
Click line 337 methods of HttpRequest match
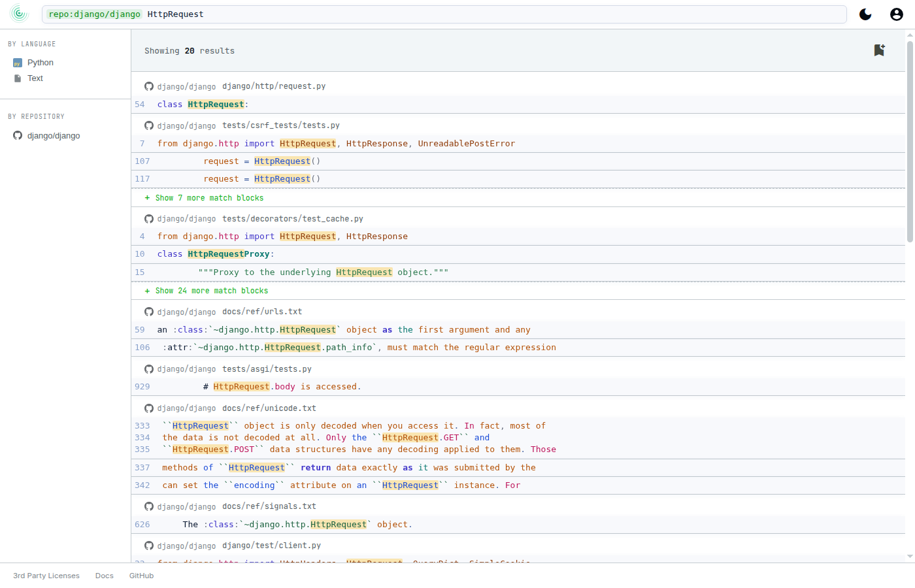tap(518, 468)
